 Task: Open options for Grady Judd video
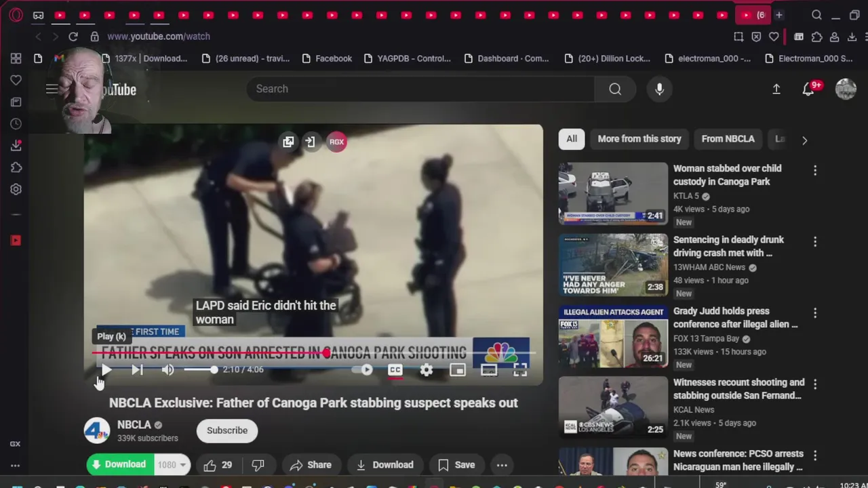pyautogui.click(x=815, y=313)
